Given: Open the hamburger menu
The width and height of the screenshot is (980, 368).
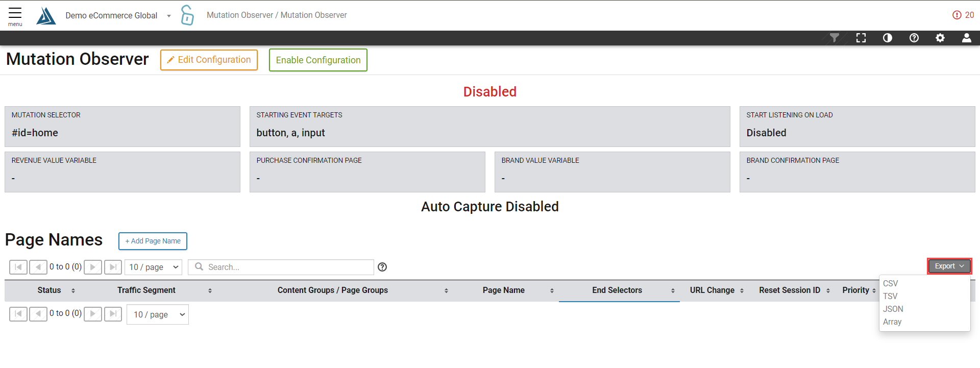Looking at the screenshot, I should click(x=15, y=16).
